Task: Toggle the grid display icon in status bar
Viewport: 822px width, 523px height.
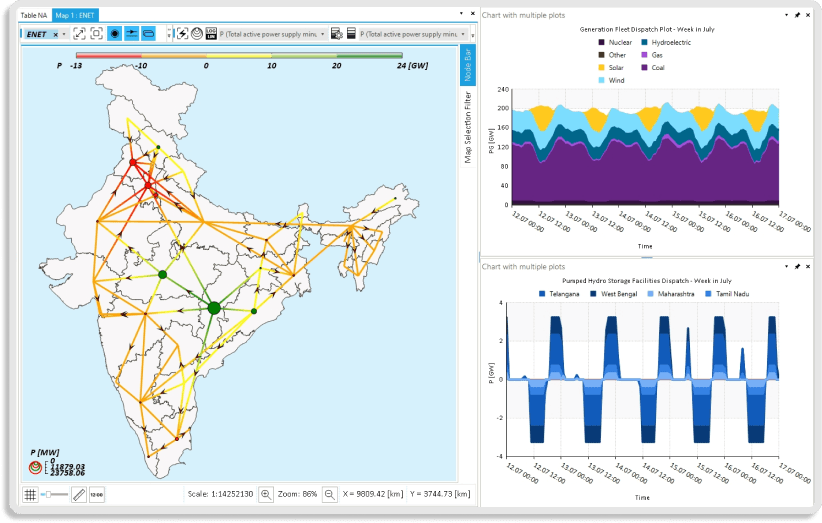Action: [x=30, y=494]
